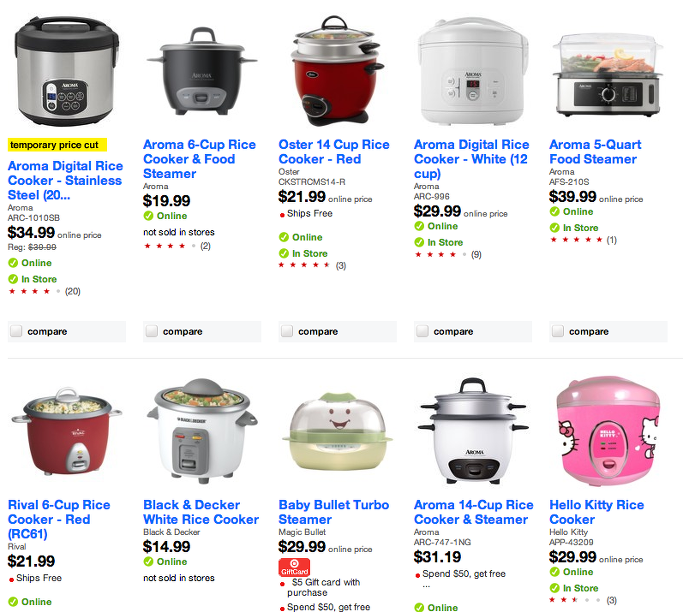Click Aroma 14-Cup white cooker product image
Screen dimensions: 683x612
click(x=473, y=431)
